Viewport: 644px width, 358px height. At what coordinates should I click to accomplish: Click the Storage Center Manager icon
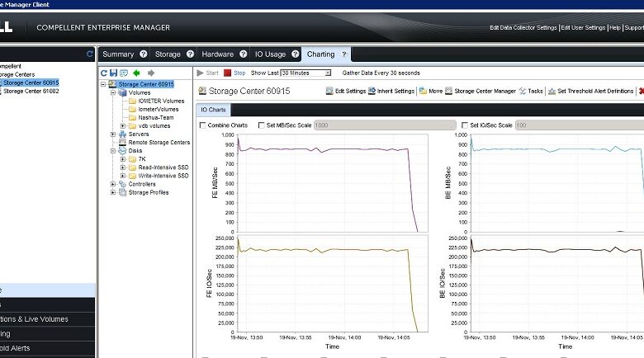449,91
